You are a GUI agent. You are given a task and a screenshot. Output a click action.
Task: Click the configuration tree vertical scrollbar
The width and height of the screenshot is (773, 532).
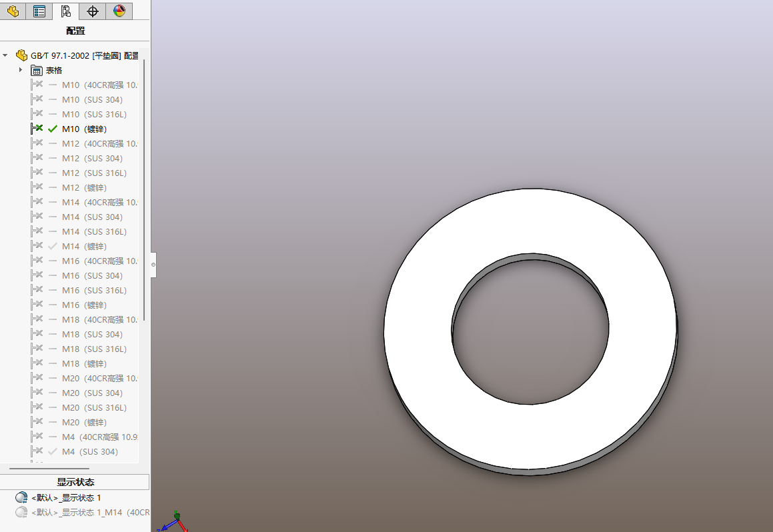144,189
